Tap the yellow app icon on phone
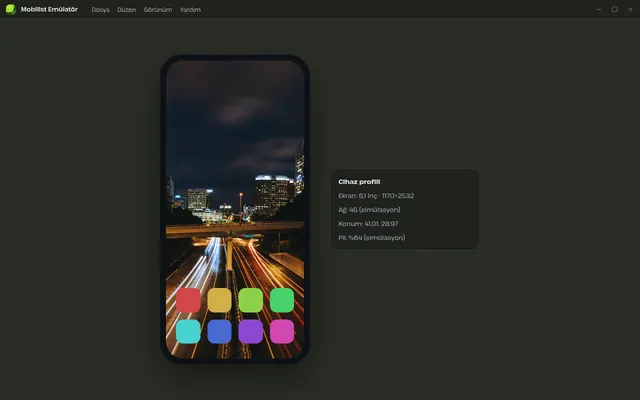Screen dimensions: 640x400 click(220, 300)
